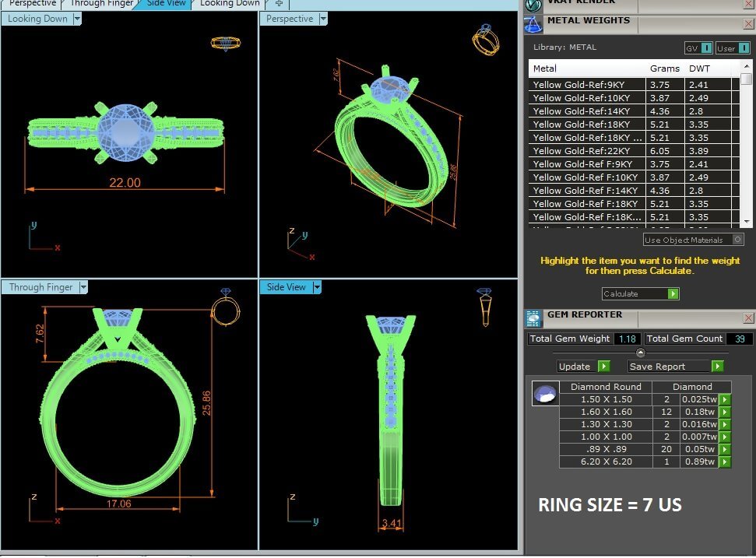This screenshot has width=756, height=558.
Task: Open the Through Finger viewport menu arrow
Action: click(x=83, y=287)
